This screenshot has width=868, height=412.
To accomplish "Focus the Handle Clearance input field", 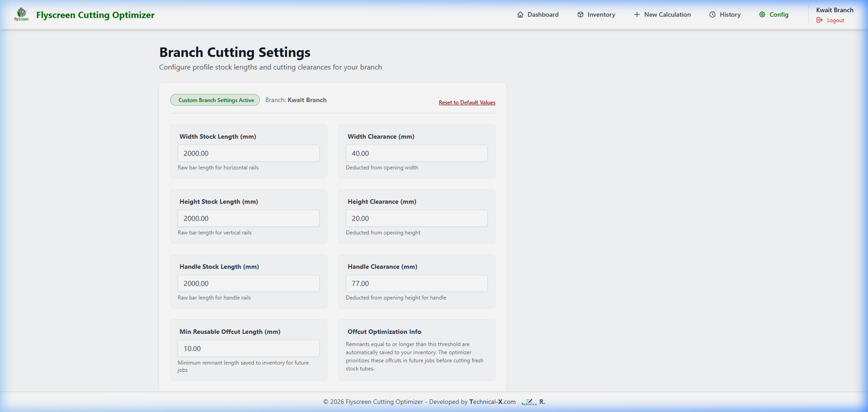I will click(x=417, y=284).
